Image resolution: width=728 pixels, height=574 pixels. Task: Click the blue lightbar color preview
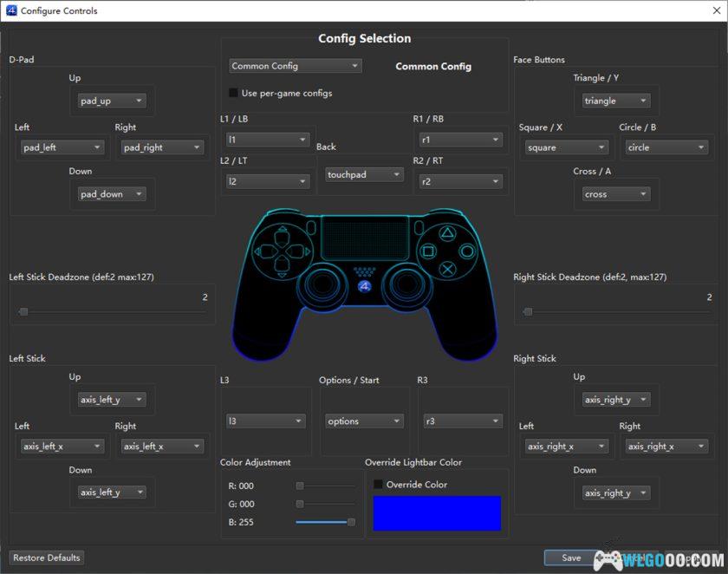pyautogui.click(x=437, y=512)
